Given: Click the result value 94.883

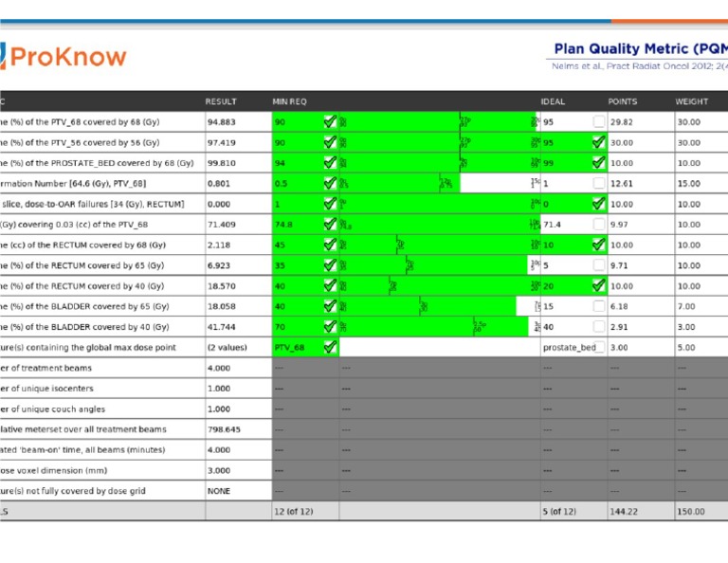Looking at the screenshot, I should pos(221,122).
